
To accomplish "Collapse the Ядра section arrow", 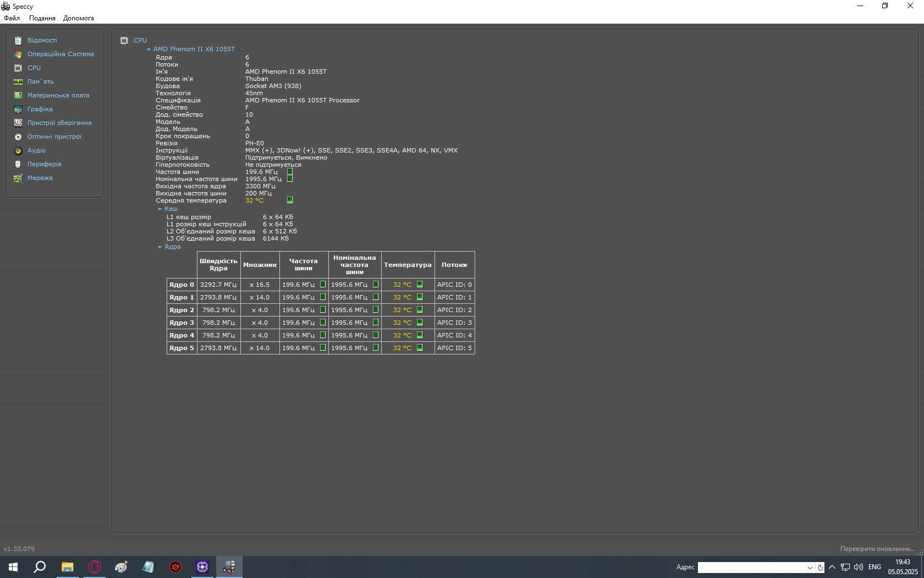I will point(159,247).
